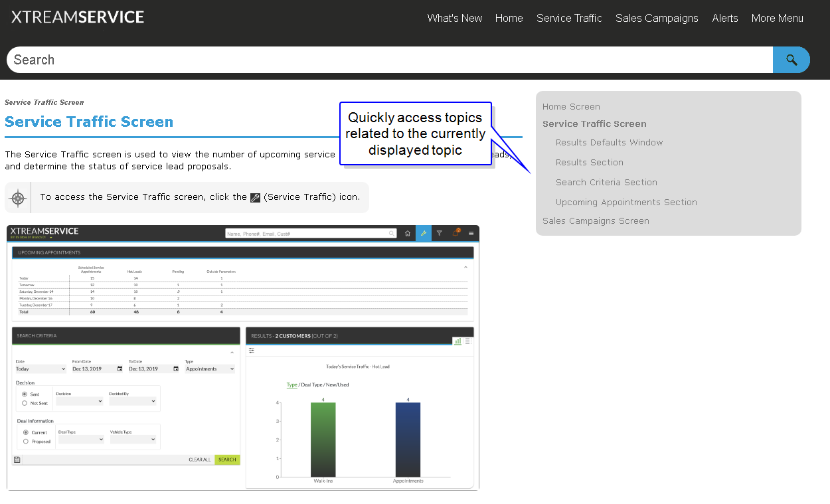Click the save floppy disk icon
The height and width of the screenshot is (504, 830).
coord(17,460)
